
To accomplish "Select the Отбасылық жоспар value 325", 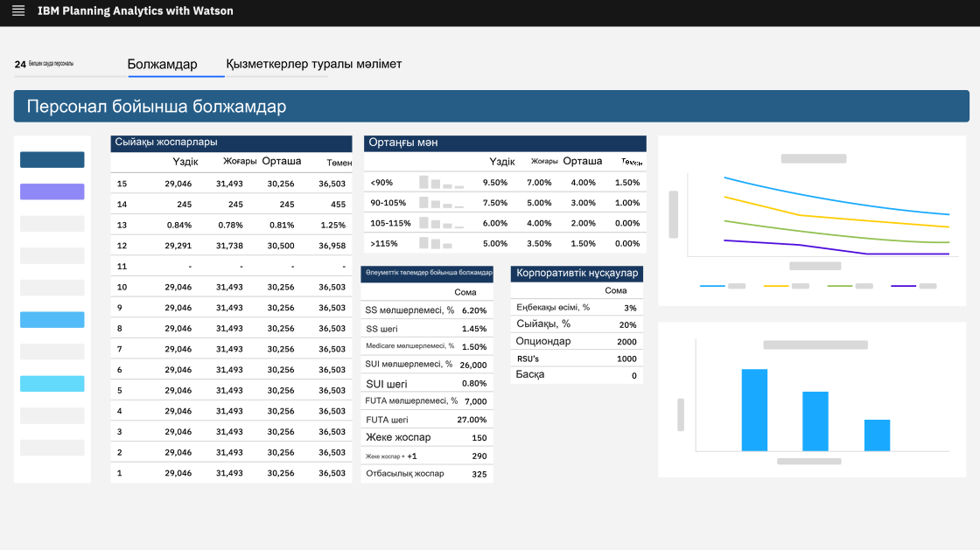I will click(479, 474).
